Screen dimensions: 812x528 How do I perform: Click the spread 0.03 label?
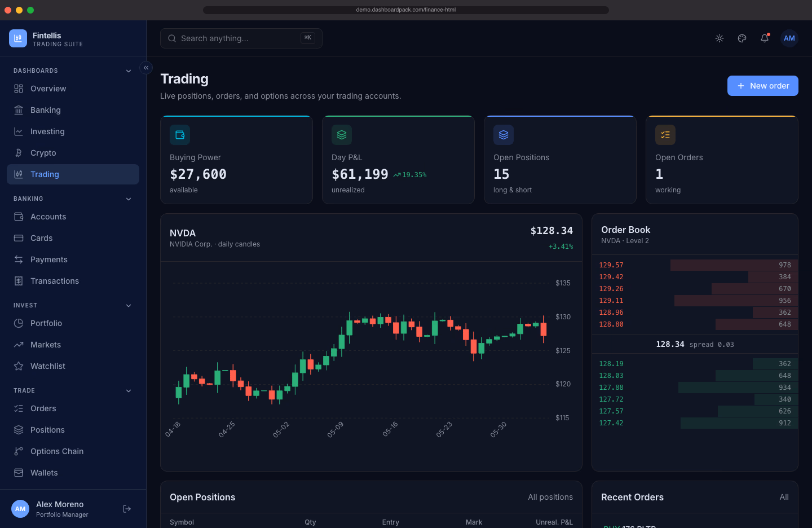click(712, 345)
